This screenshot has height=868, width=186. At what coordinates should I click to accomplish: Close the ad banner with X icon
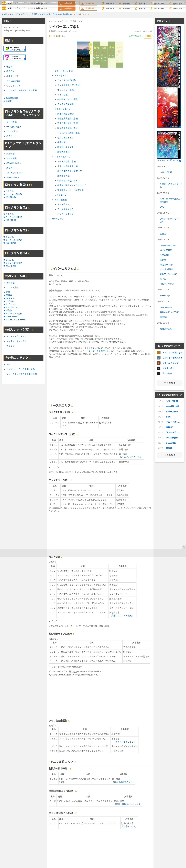184,548
